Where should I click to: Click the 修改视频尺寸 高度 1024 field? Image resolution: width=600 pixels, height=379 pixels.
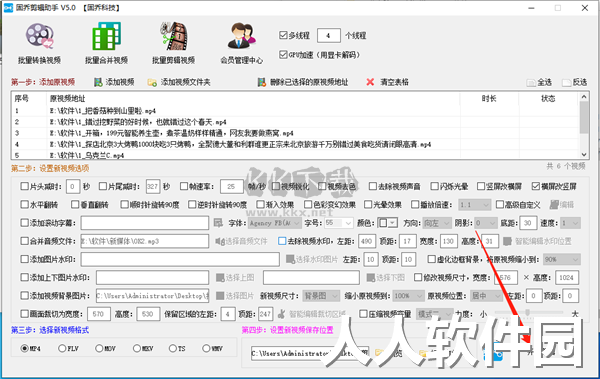coord(567,278)
